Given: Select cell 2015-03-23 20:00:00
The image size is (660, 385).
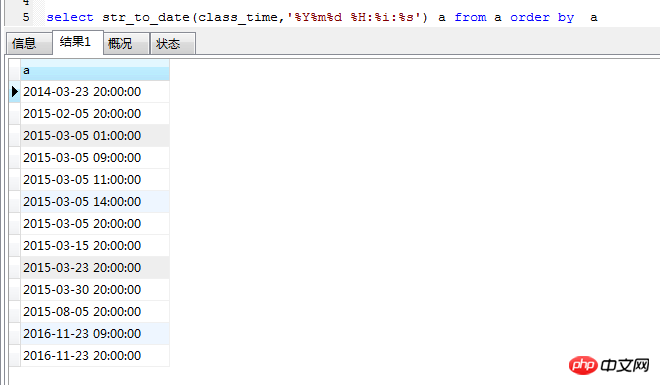Looking at the screenshot, I should coord(95,268).
